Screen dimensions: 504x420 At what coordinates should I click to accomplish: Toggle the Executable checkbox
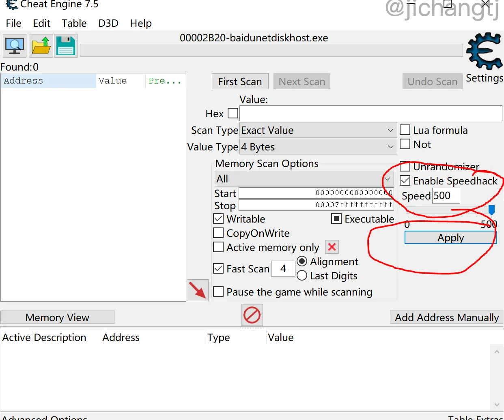point(336,219)
